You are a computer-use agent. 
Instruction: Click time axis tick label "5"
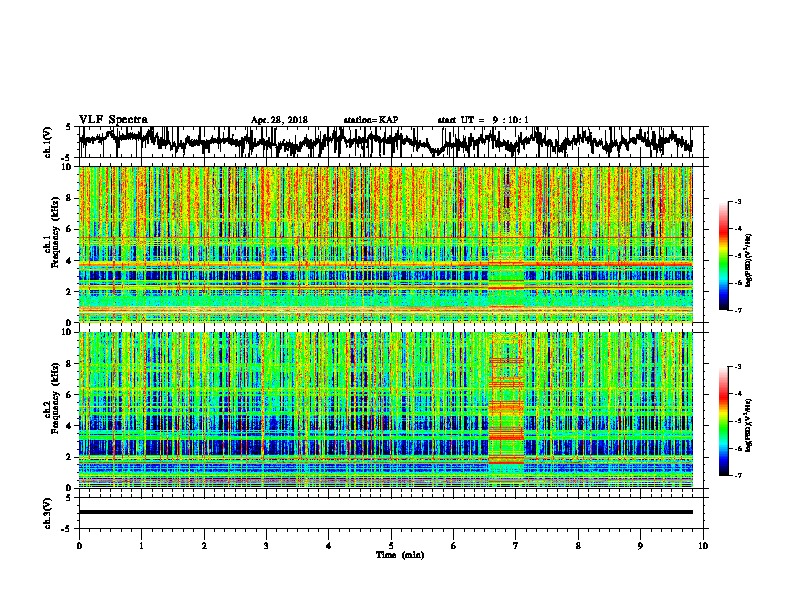[391, 546]
